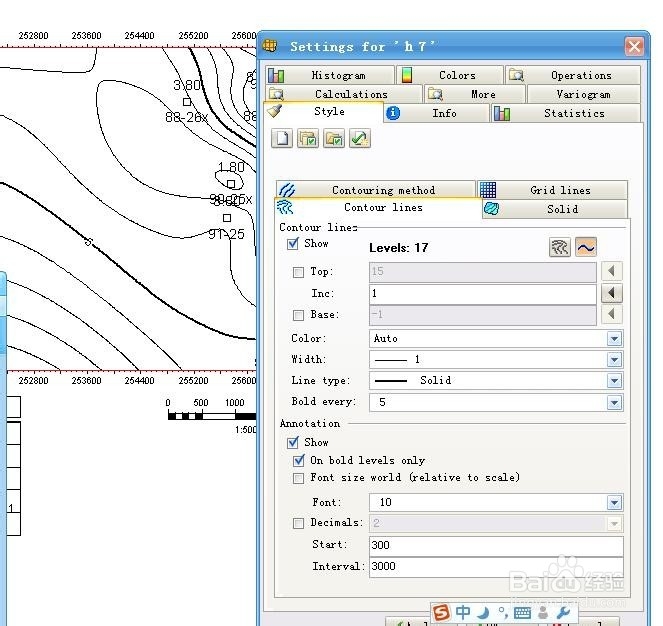Click well label 88-26x on map
Image resolution: width=663 pixels, height=626 pixels.
[186, 117]
